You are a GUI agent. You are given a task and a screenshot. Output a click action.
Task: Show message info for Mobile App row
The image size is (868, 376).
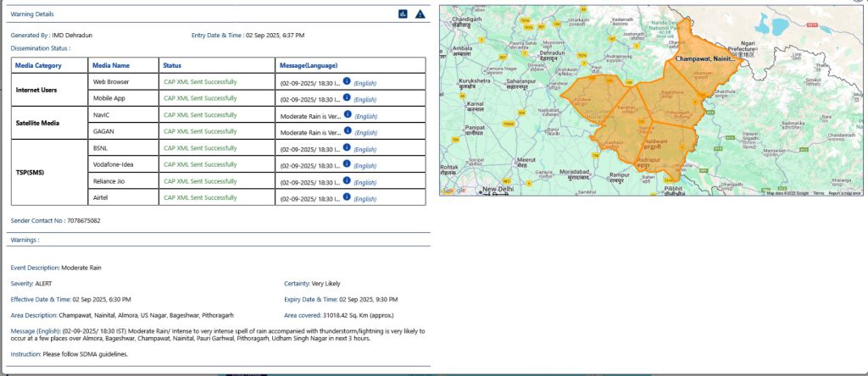click(347, 97)
